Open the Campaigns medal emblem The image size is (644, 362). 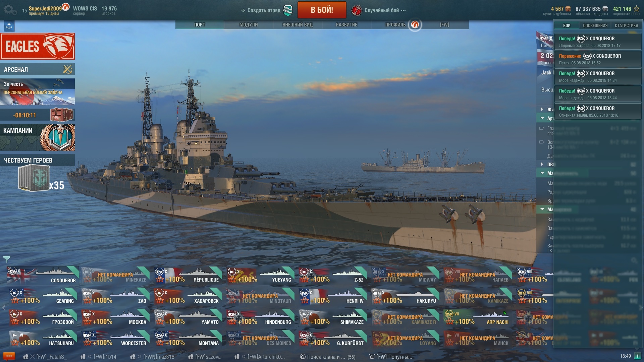(58, 137)
